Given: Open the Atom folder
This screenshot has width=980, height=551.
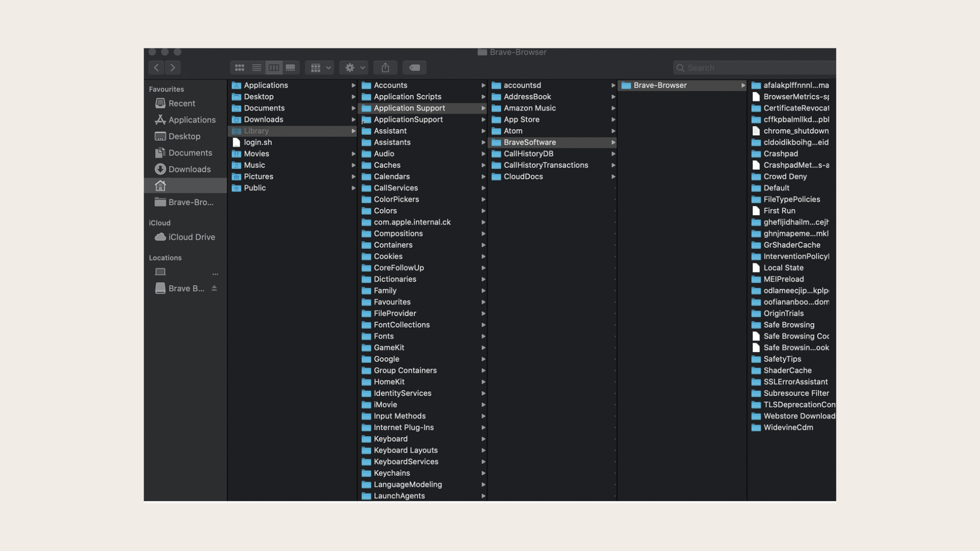Looking at the screenshot, I should coord(552,131).
